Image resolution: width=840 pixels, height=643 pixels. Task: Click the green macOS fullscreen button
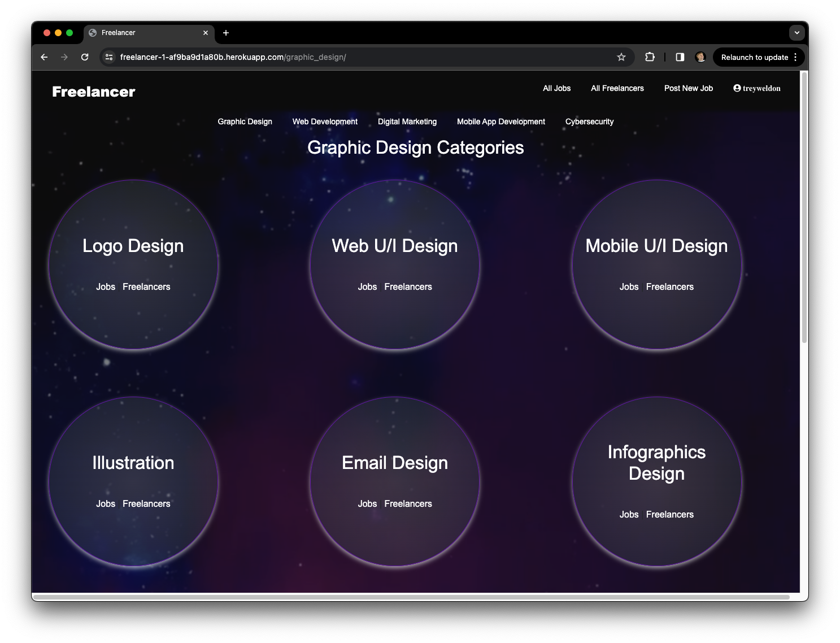coord(69,33)
